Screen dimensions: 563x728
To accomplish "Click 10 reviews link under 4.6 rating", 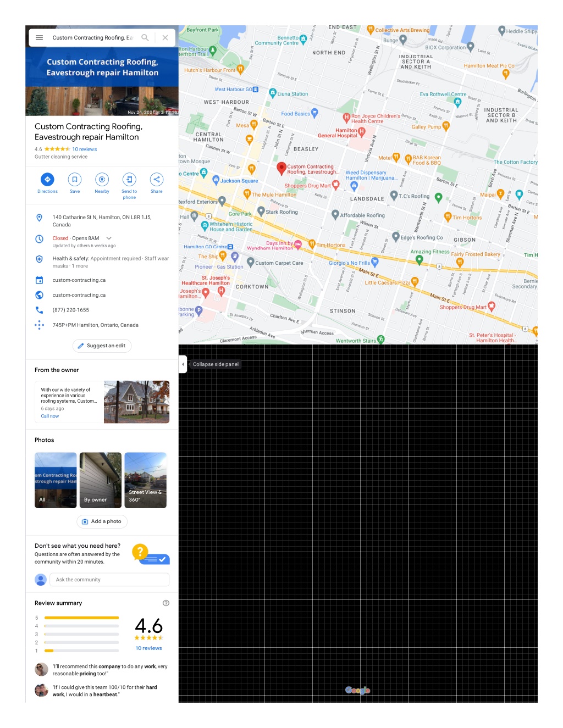I will click(149, 648).
